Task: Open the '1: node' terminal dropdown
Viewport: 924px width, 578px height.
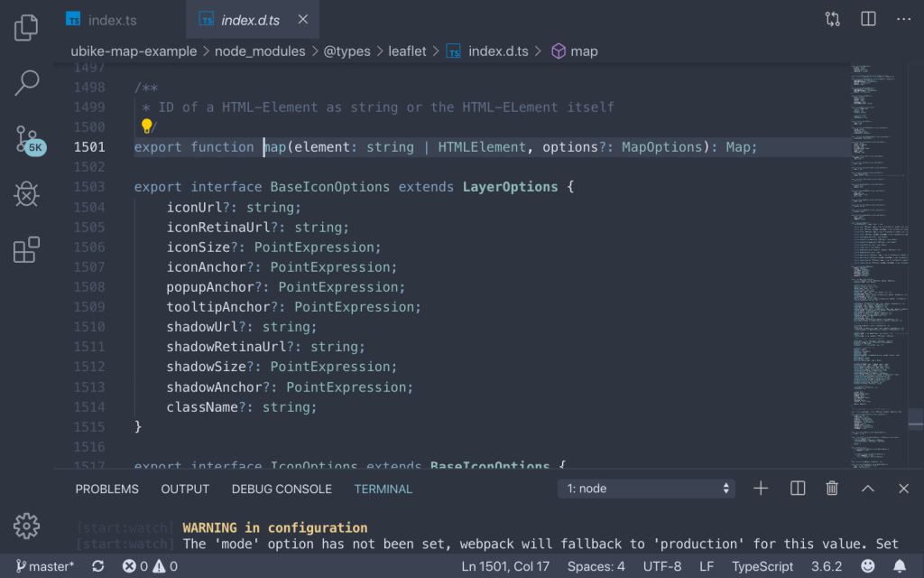Action: [646, 489]
